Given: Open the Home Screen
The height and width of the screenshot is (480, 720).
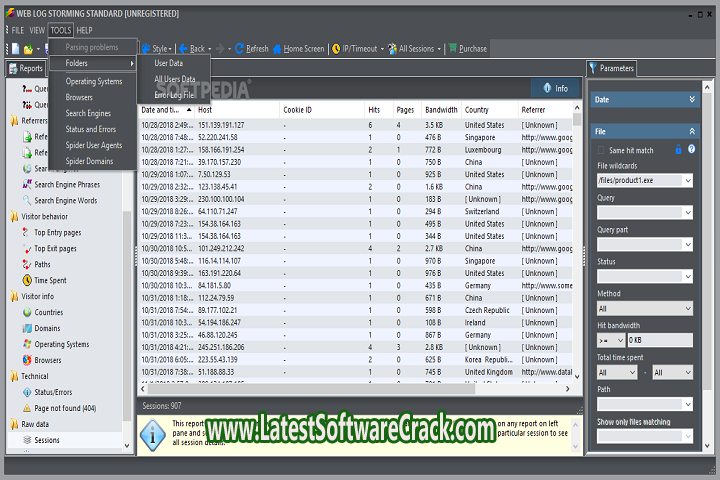Looking at the screenshot, I should (298, 49).
